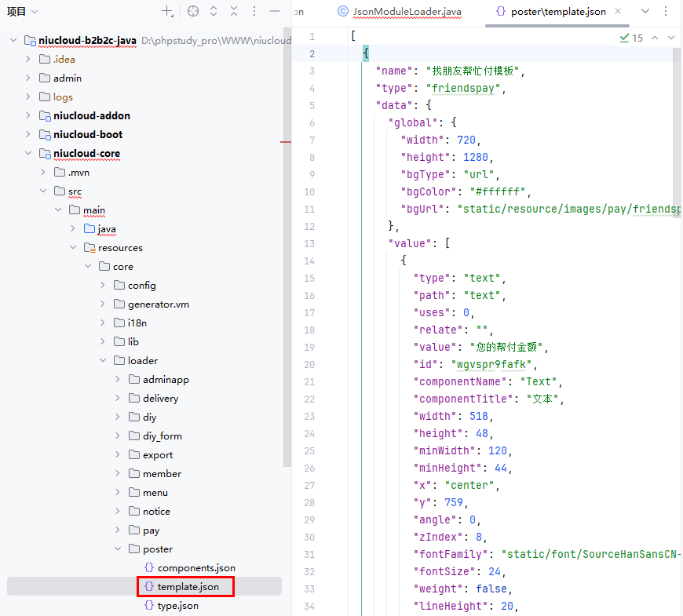683x616 pixels.
Task: Select the niucloud-boot module
Action: click(87, 135)
